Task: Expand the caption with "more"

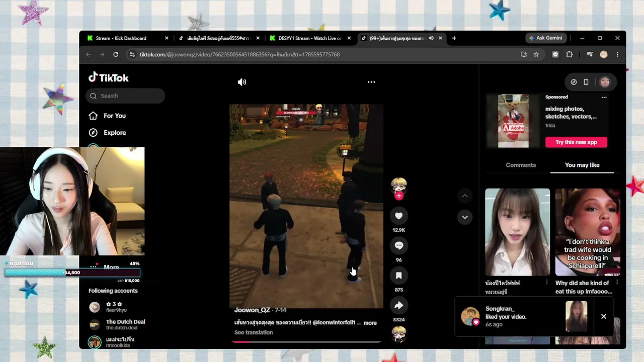Action: [370, 323]
